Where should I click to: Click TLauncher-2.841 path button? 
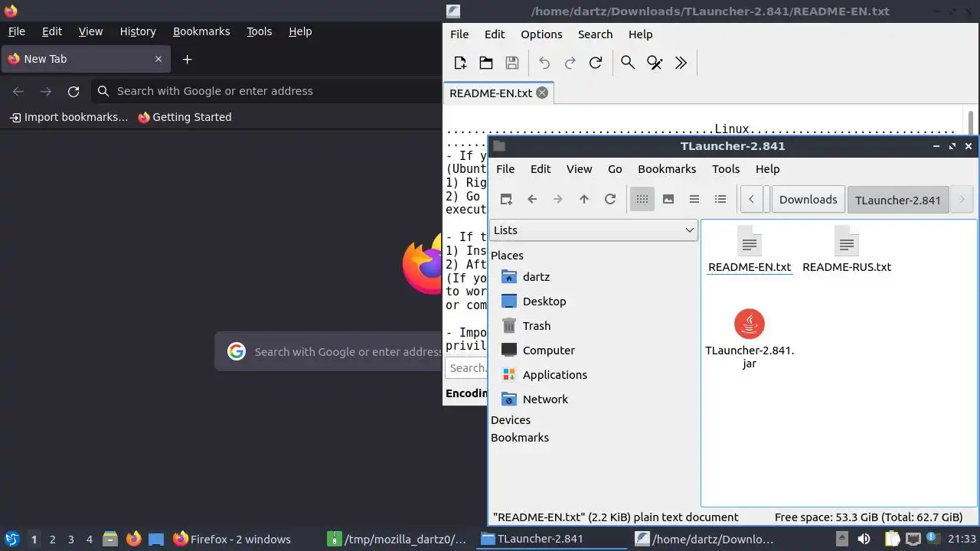[898, 200]
